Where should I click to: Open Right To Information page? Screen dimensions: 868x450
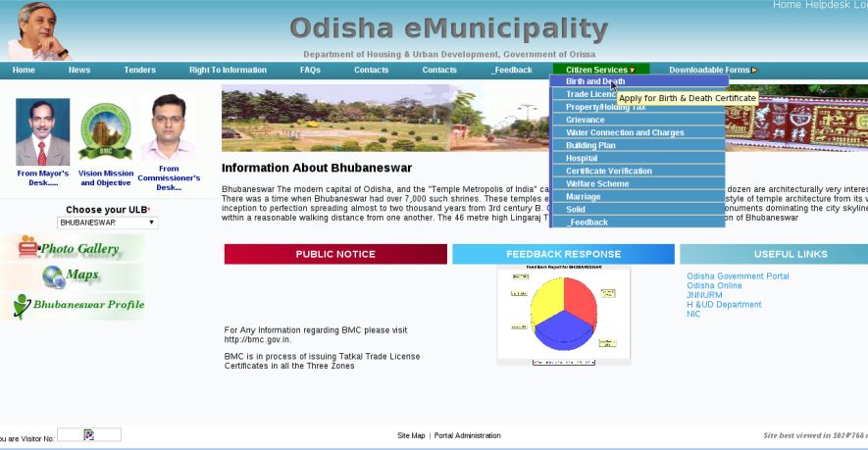pyautogui.click(x=228, y=71)
